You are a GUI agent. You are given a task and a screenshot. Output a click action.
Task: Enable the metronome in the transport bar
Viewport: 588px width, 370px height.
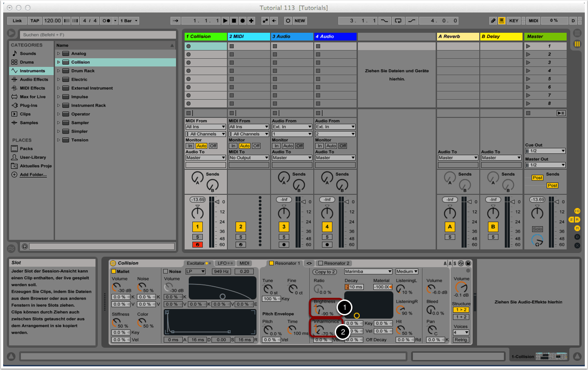coord(106,20)
